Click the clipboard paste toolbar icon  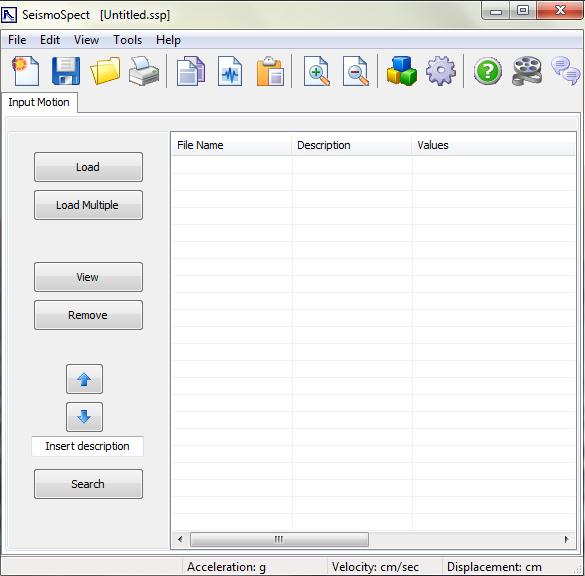pyautogui.click(x=270, y=71)
